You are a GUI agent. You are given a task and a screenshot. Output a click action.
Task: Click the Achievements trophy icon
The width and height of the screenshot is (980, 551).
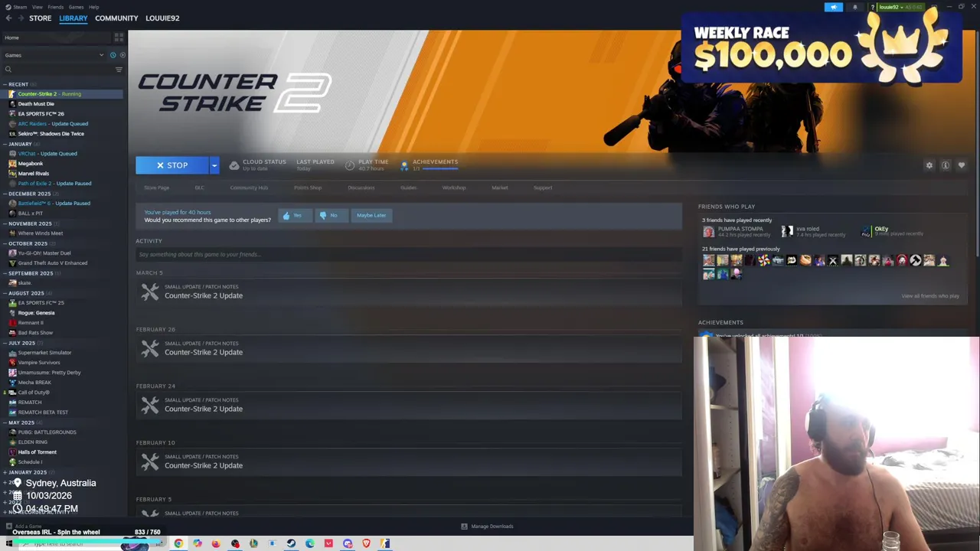[404, 165]
